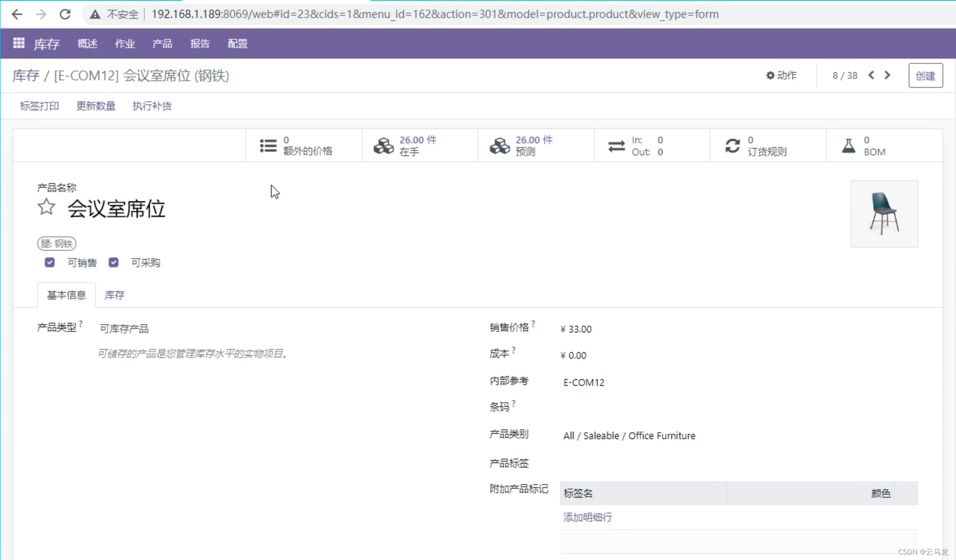
Task: Open the 配置 menu
Action: coord(237,43)
